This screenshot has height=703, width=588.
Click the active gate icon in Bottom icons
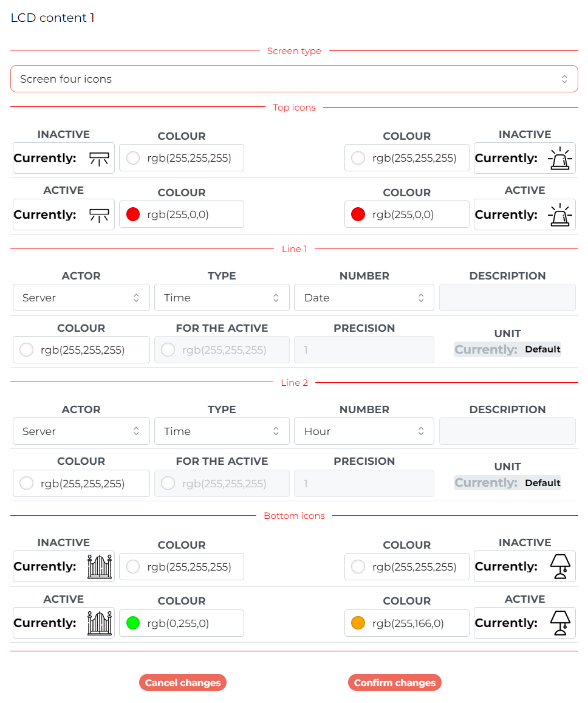pyautogui.click(x=100, y=623)
